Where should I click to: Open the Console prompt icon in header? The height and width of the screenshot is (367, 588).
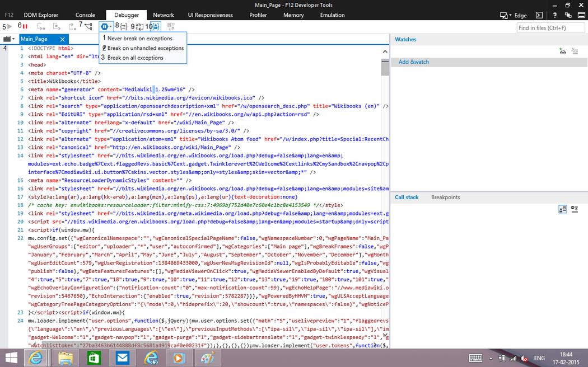[539, 16]
